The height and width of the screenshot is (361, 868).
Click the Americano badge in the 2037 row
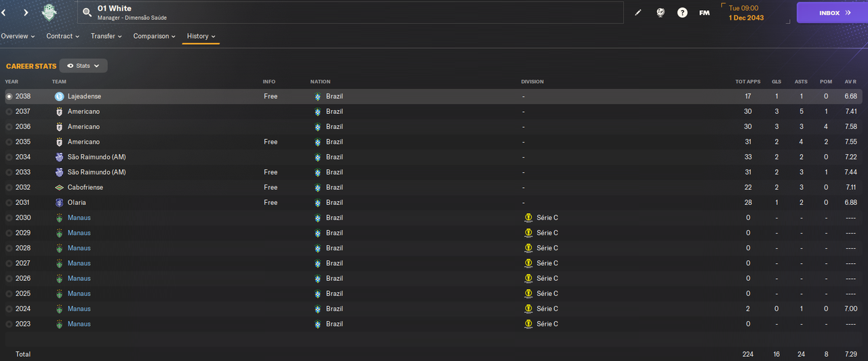point(59,111)
